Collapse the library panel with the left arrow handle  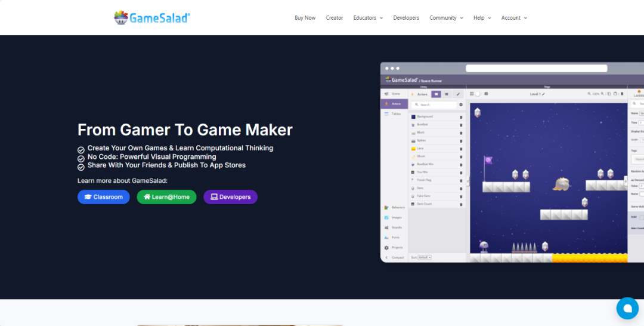point(468,180)
